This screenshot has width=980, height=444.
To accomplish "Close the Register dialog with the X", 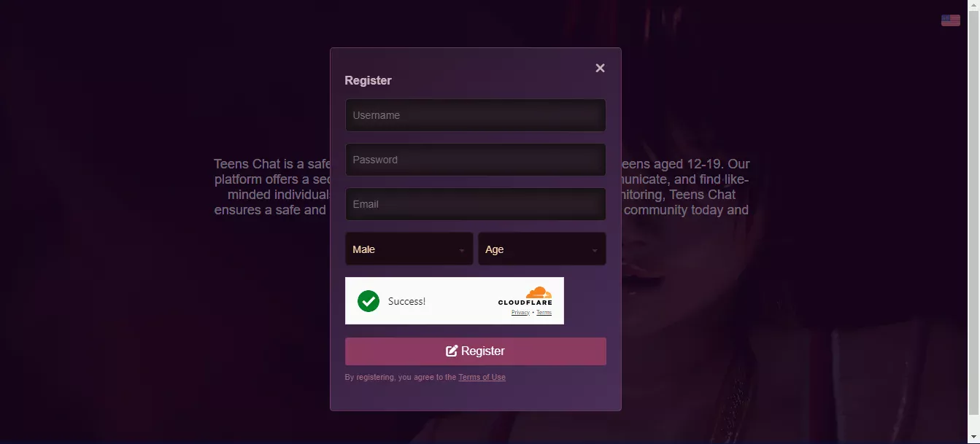I will point(600,68).
